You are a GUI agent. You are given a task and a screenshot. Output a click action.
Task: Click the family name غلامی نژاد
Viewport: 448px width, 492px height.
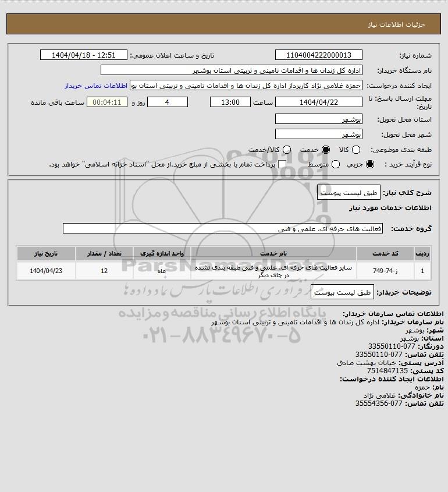380,395
